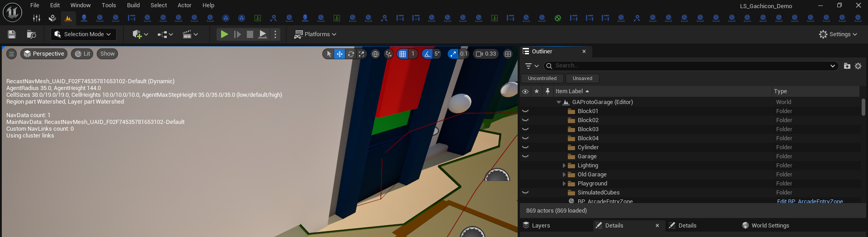Click the Uncontrolled filter button
The height and width of the screenshot is (237, 868).
tap(542, 78)
